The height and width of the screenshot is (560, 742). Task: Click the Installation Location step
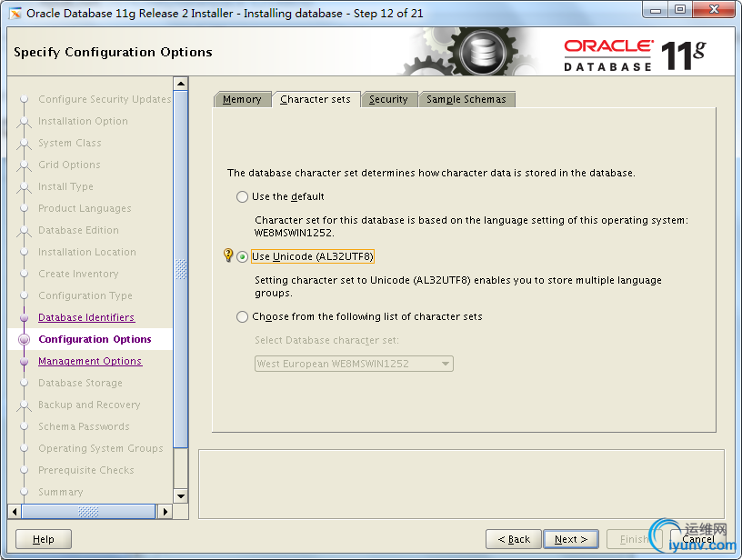(x=87, y=252)
